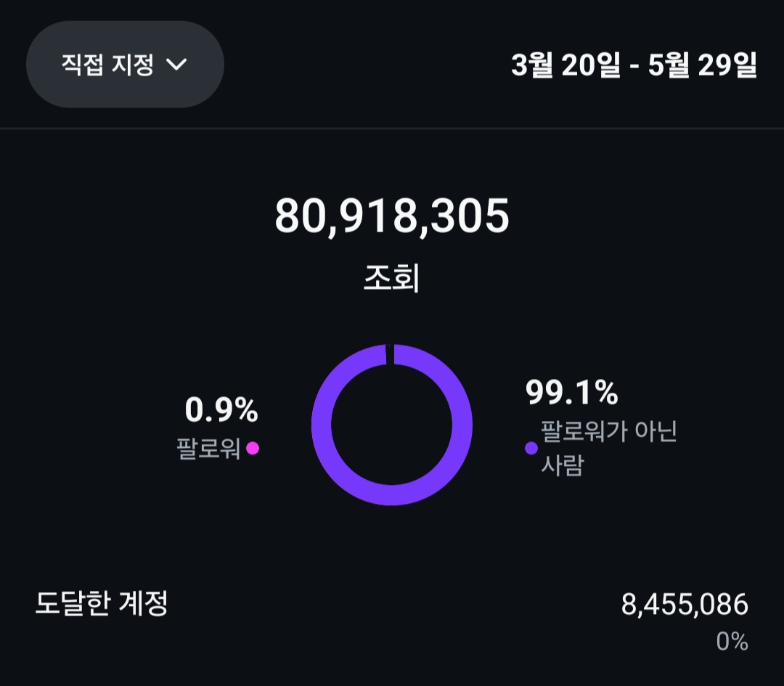784x686 pixels.
Task: Tap the tiny follower gap atop the donut
Action: pyautogui.click(x=390, y=354)
